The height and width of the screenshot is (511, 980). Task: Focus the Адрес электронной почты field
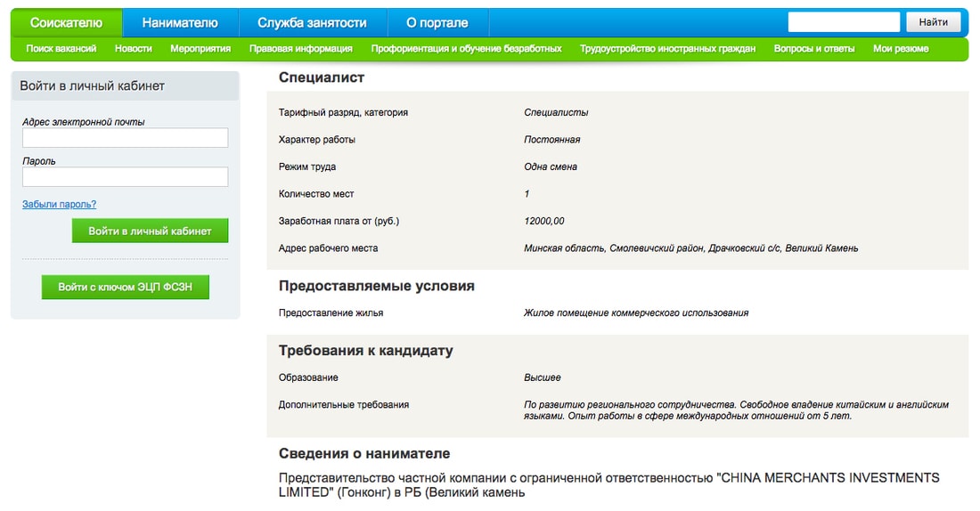point(125,138)
